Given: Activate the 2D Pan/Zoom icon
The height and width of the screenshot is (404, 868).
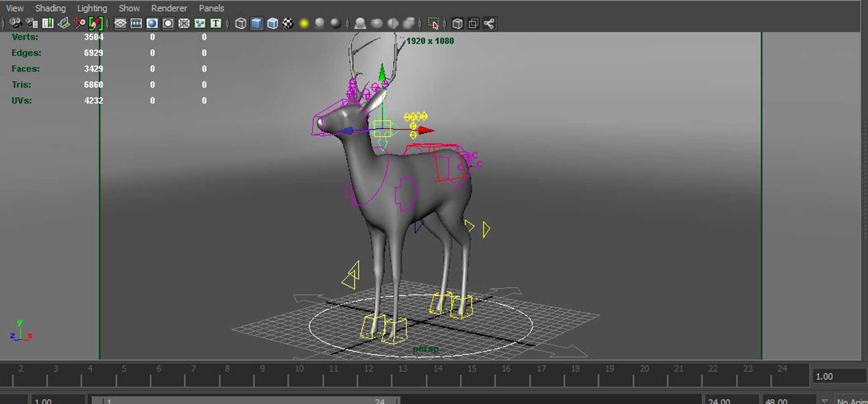Looking at the screenshot, I should point(80,23).
